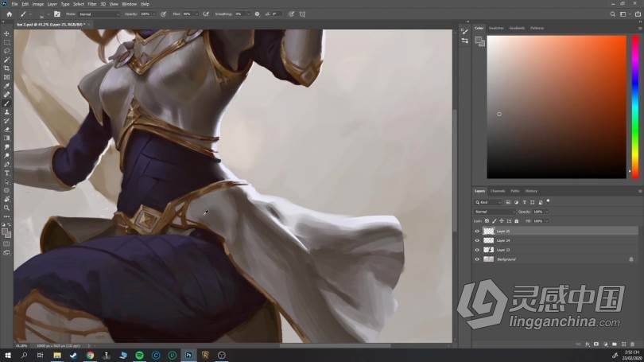Select the Crop tool

coord(6,68)
